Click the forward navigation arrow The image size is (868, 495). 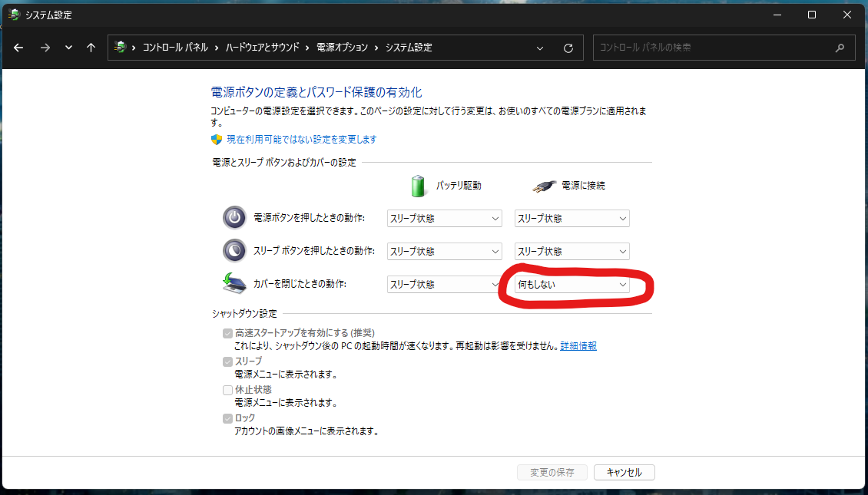click(x=45, y=48)
